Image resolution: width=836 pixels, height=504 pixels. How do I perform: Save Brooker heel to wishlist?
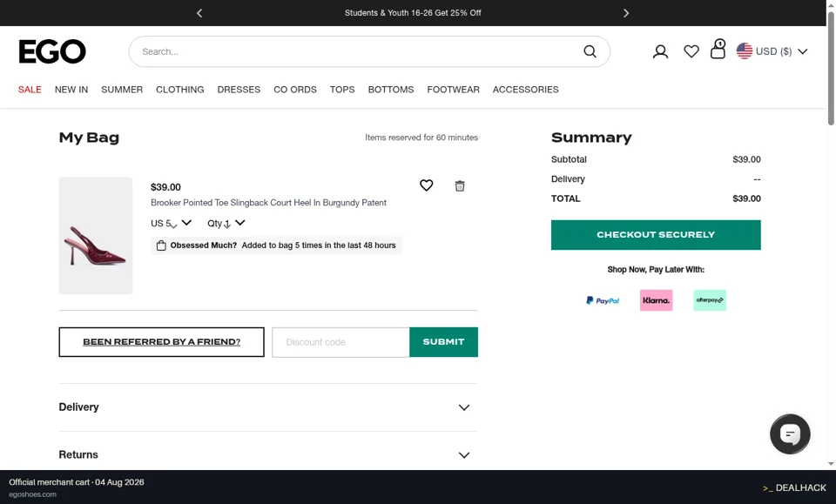(426, 185)
